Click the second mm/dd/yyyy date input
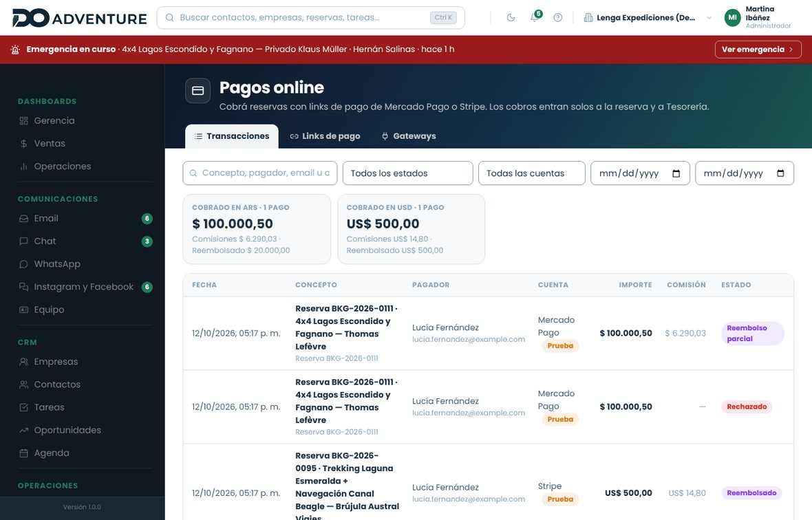The height and width of the screenshot is (520, 812). pyautogui.click(x=744, y=173)
